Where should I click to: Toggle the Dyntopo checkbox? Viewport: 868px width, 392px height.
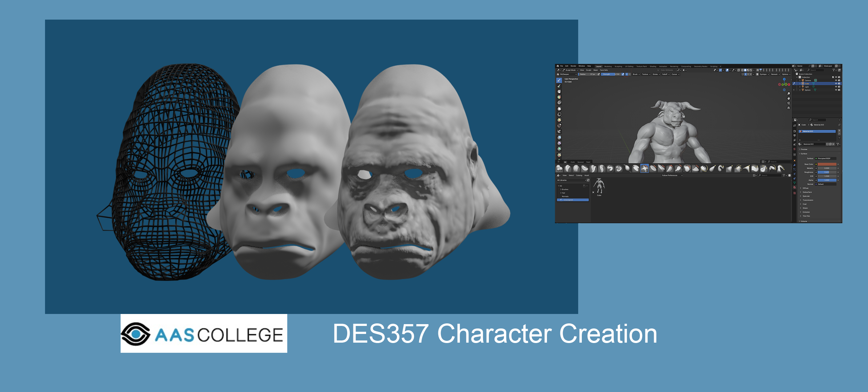click(757, 74)
